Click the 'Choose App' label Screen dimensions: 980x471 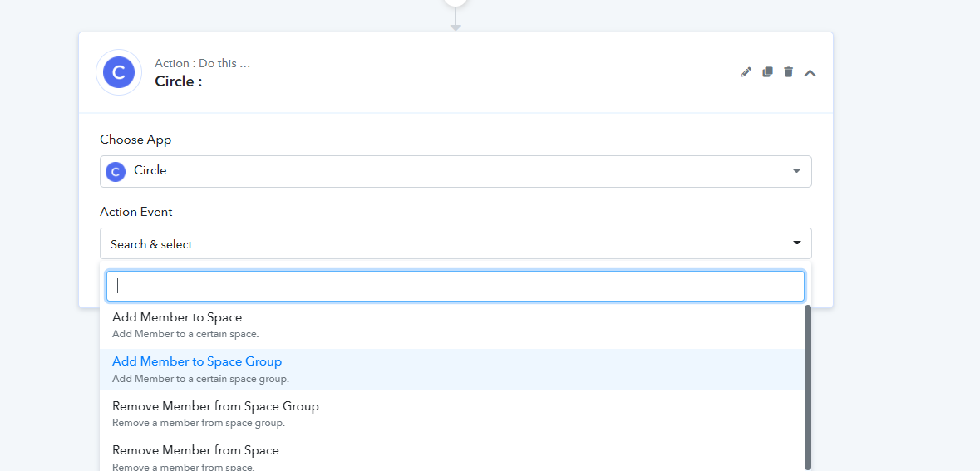[x=135, y=140]
